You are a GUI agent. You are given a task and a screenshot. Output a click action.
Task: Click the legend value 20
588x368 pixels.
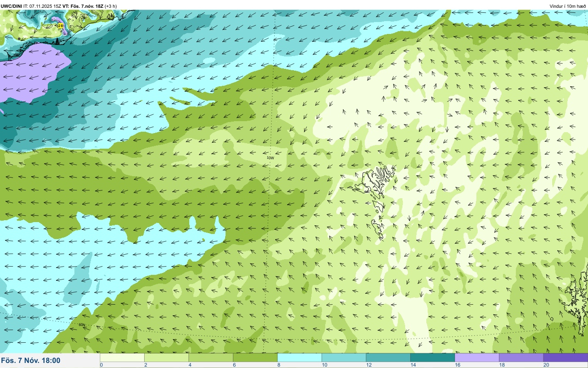click(x=546, y=365)
